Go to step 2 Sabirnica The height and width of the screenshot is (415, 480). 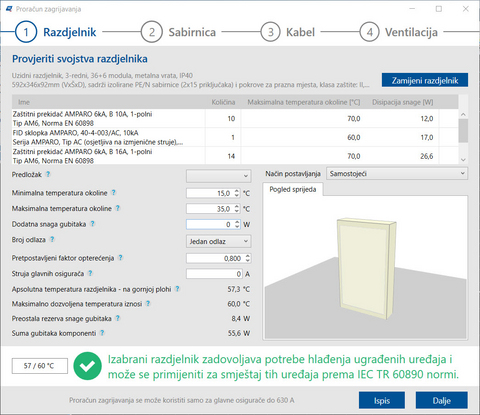pyautogui.click(x=178, y=32)
